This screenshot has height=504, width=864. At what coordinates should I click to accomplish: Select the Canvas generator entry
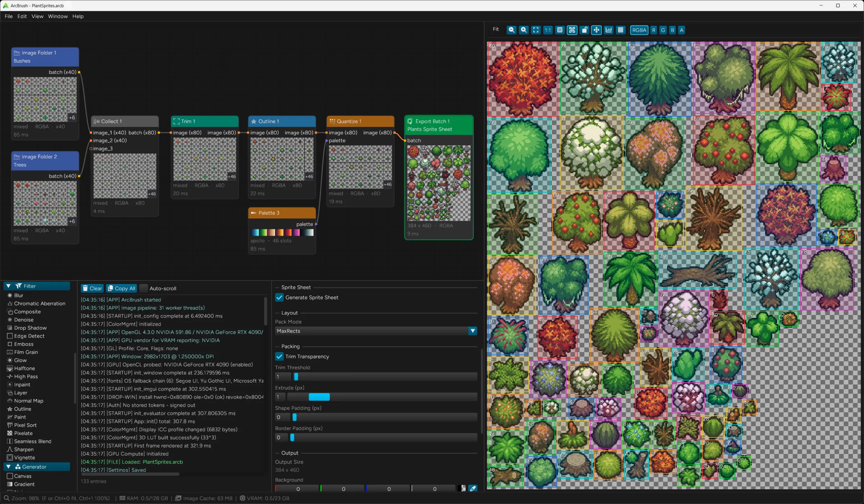23,476
